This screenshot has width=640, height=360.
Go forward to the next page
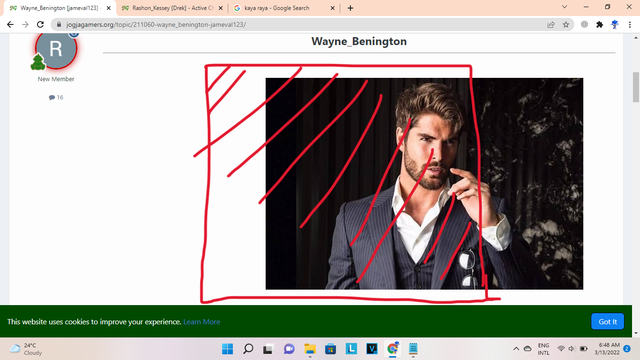[x=25, y=24]
